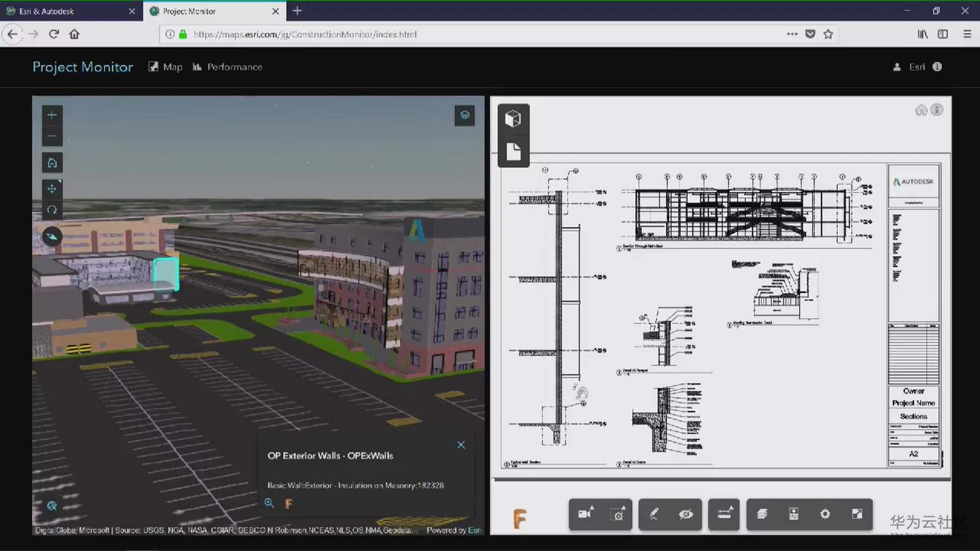
Task: Select the pan navigation tool
Action: coord(52,189)
